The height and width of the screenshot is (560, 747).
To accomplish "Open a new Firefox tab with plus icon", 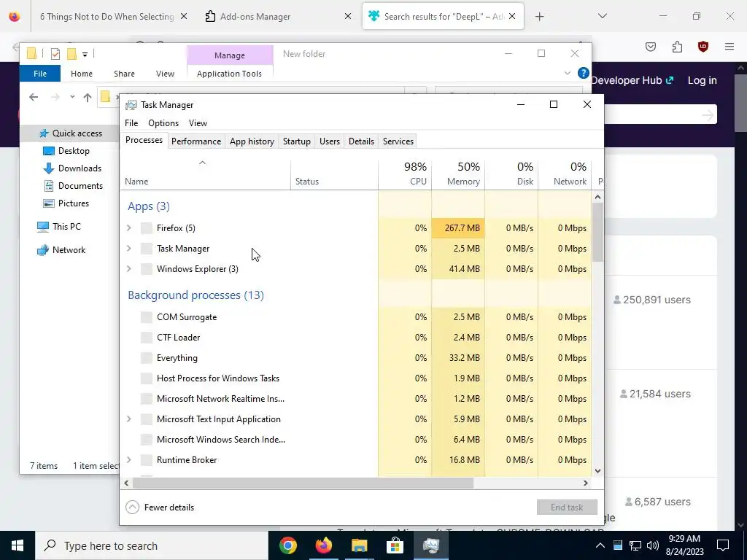I will click(x=539, y=17).
